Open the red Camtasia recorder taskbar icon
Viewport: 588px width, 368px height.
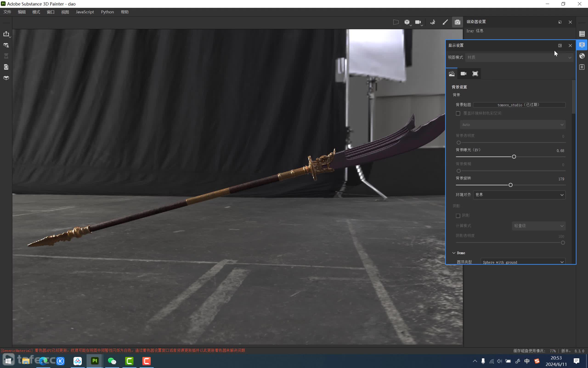(147, 361)
